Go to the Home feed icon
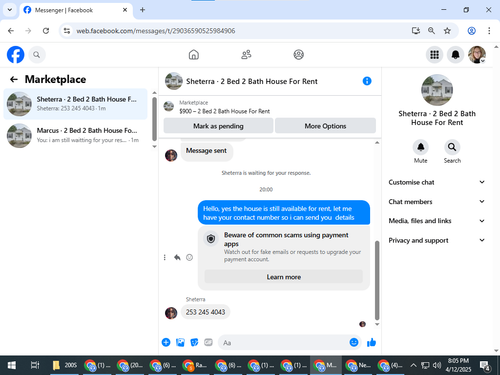 (x=194, y=54)
